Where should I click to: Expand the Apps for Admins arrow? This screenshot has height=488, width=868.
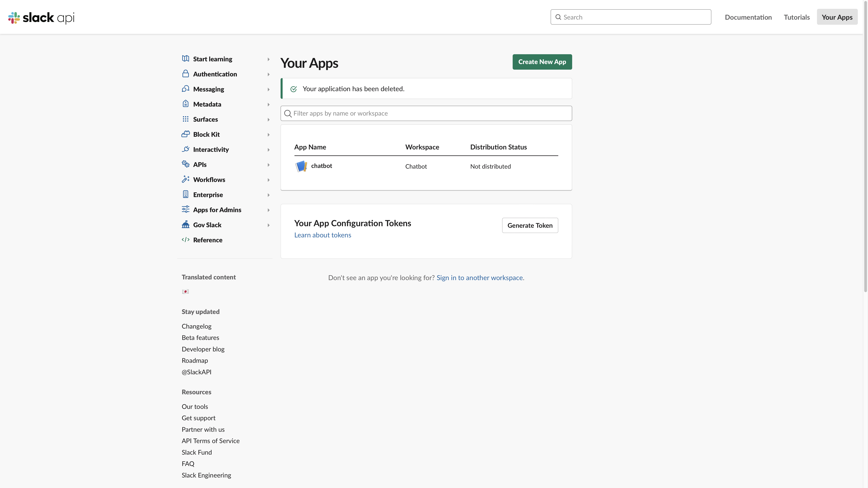pos(269,210)
